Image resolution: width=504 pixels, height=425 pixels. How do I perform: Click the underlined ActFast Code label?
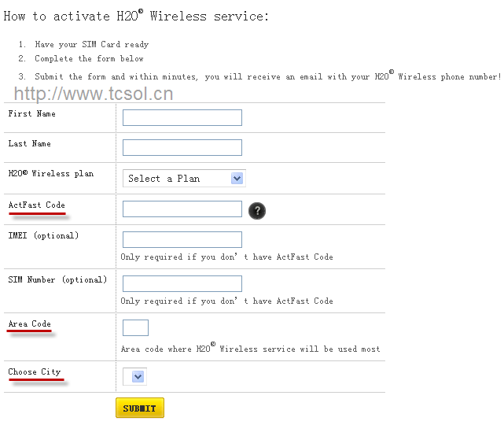coord(37,205)
